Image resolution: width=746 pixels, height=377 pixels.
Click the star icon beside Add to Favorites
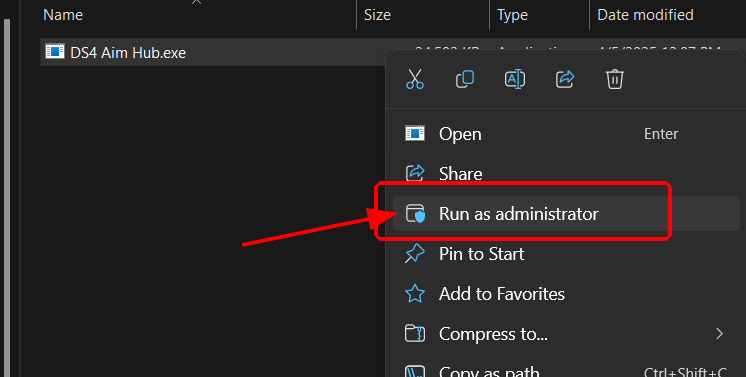pos(414,294)
